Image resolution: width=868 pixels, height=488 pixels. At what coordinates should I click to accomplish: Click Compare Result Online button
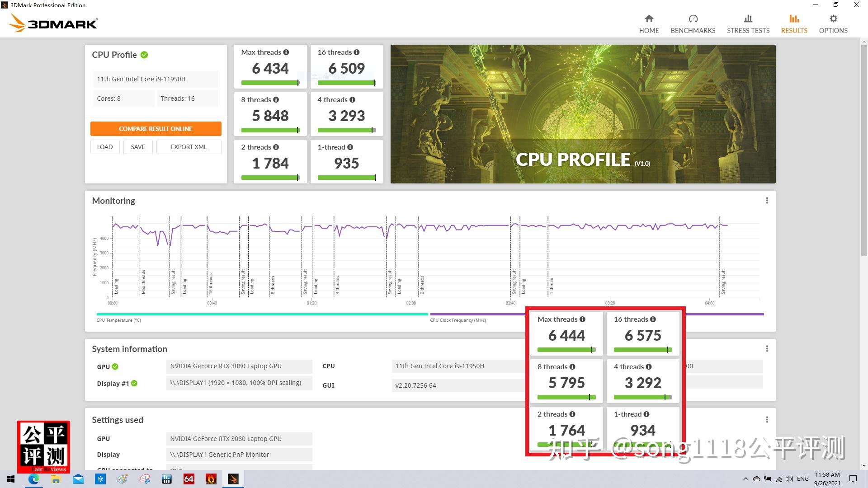point(156,129)
